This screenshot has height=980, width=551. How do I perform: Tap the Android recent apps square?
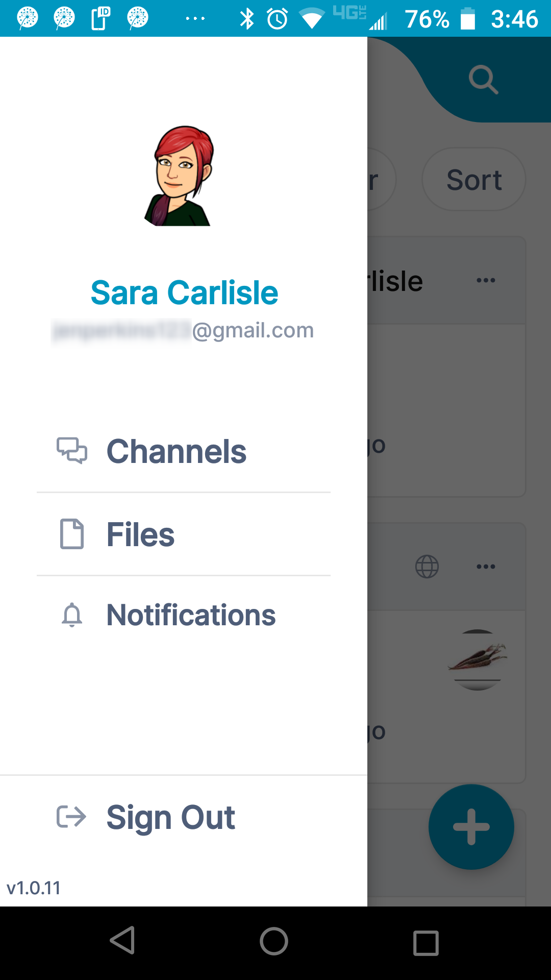[x=426, y=943]
